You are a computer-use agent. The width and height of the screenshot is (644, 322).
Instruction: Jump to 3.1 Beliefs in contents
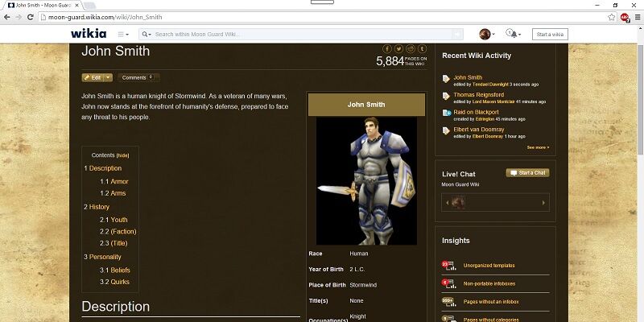pos(115,270)
